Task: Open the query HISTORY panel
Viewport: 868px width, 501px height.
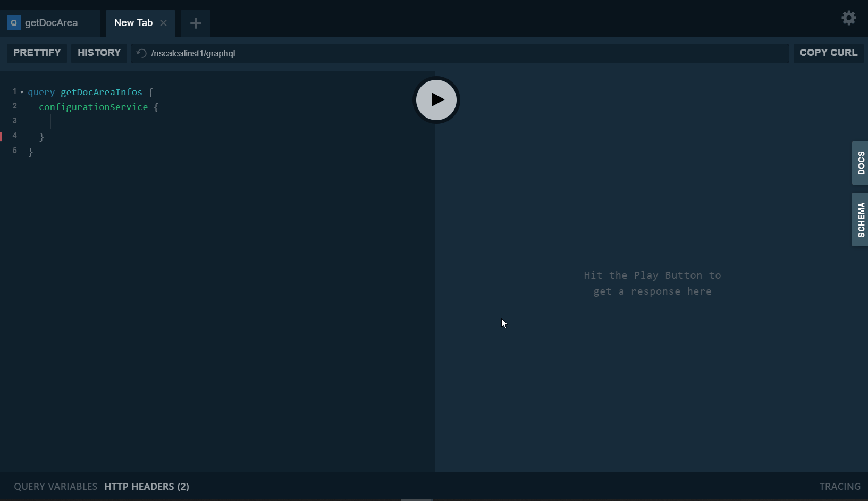Action: (x=99, y=53)
